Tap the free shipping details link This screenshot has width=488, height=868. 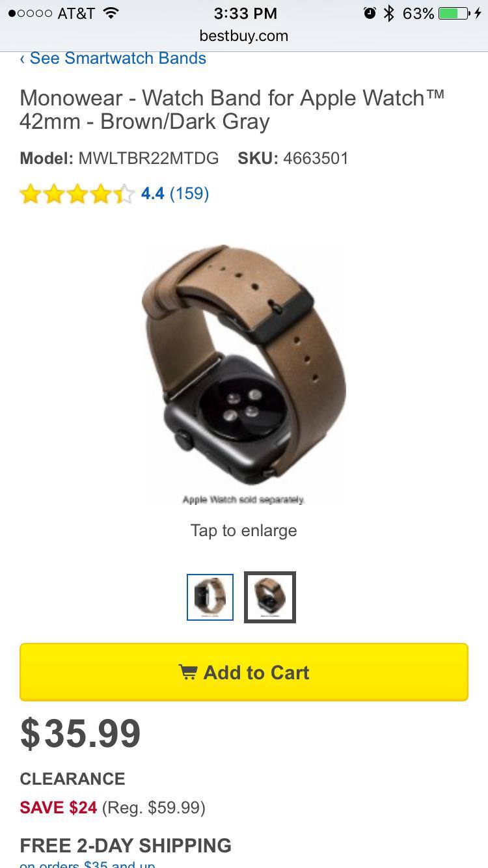tap(87, 863)
